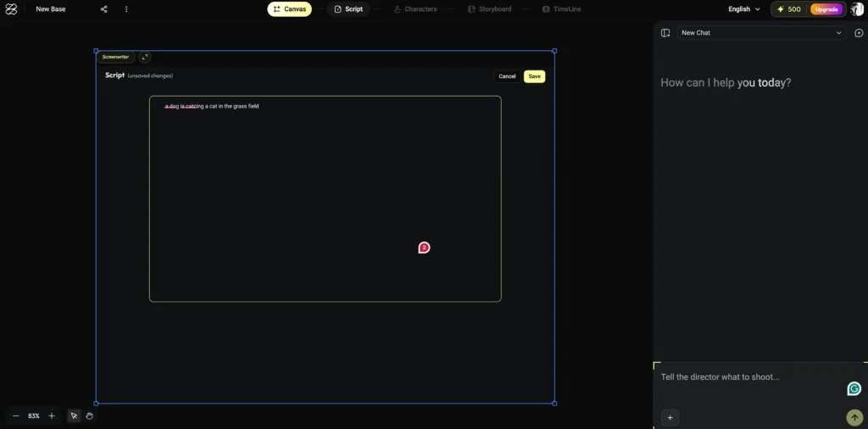Switch to the Canvas tab
The width and height of the screenshot is (868, 429).
pos(290,8)
